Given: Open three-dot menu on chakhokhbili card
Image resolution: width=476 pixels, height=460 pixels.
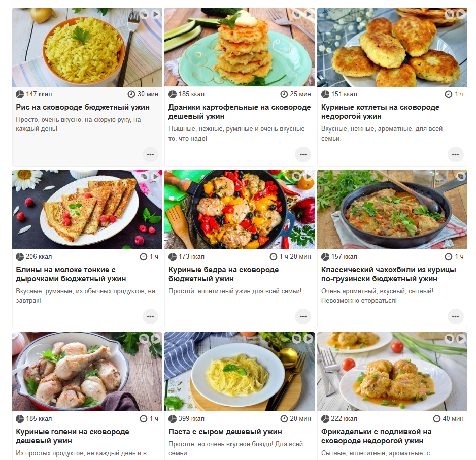Looking at the screenshot, I should click(x=455, y=316).
